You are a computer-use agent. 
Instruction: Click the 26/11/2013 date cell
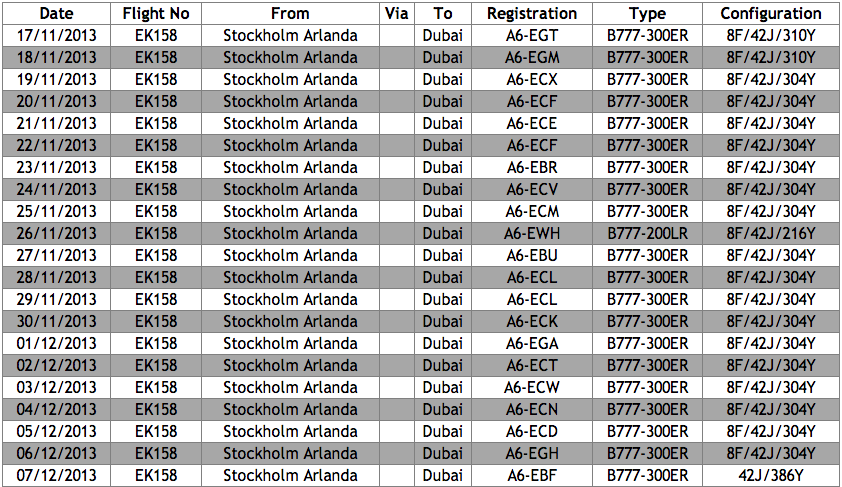pos(57,234)
